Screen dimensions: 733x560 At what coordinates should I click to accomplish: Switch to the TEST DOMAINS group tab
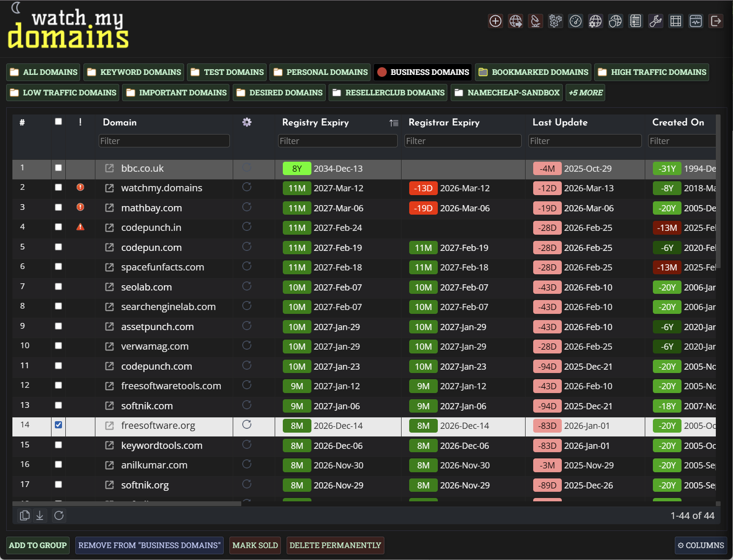tap(227, 72)
